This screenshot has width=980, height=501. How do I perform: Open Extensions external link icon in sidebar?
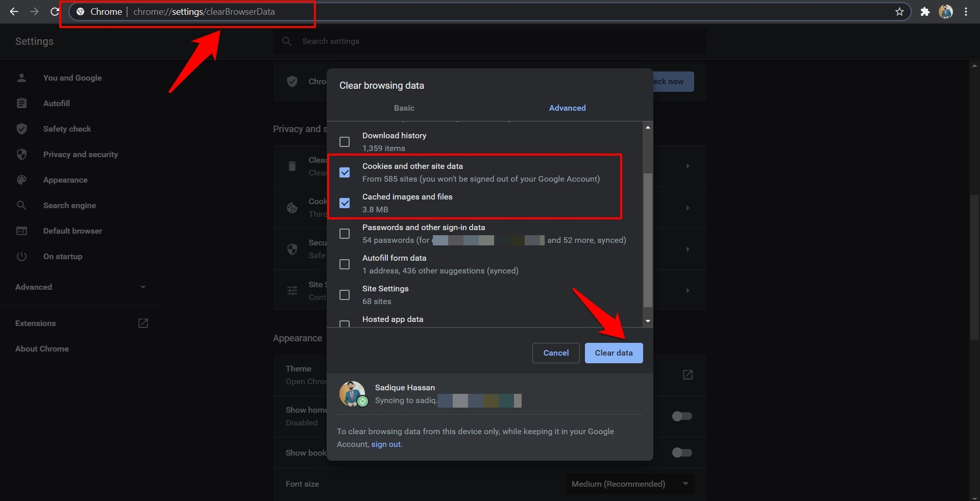[143, 323]
